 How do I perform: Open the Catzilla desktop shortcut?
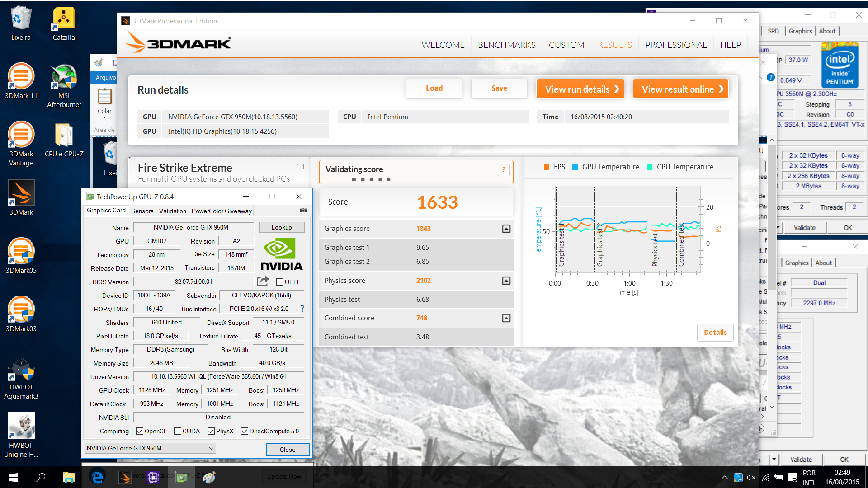click(x=64, y=23)
